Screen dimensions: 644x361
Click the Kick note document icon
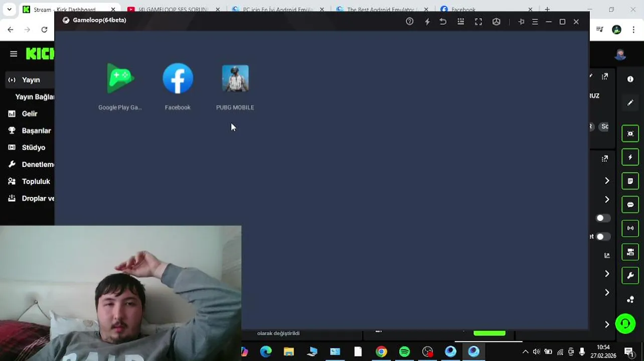[x=630, y=181]
